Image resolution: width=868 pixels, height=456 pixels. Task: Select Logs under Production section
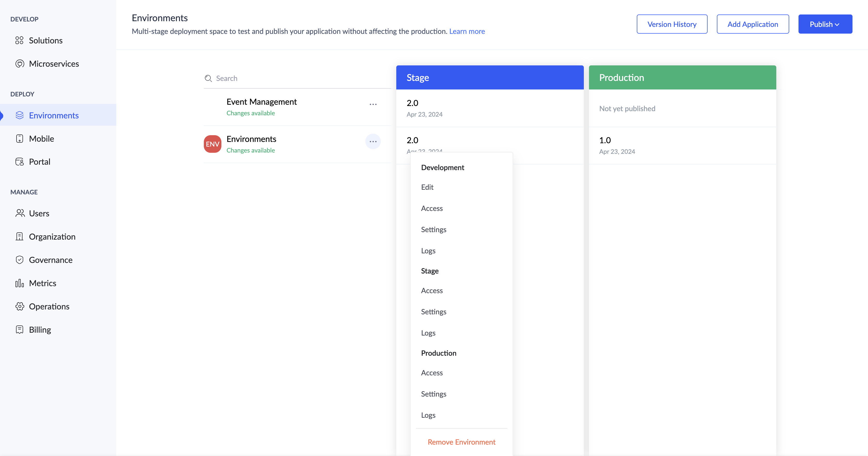[x=428, y=415]
